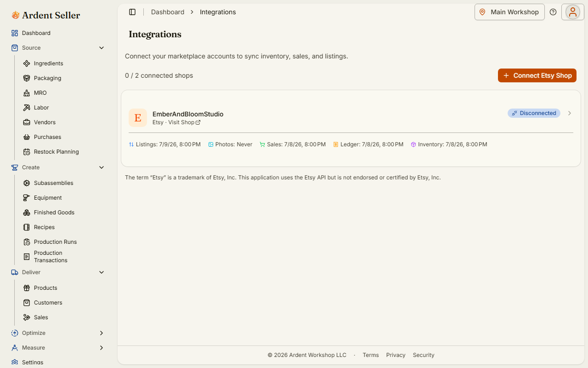588x368 pixels.
Task: Expand the Measure section chevron
Action: [102, 348]
